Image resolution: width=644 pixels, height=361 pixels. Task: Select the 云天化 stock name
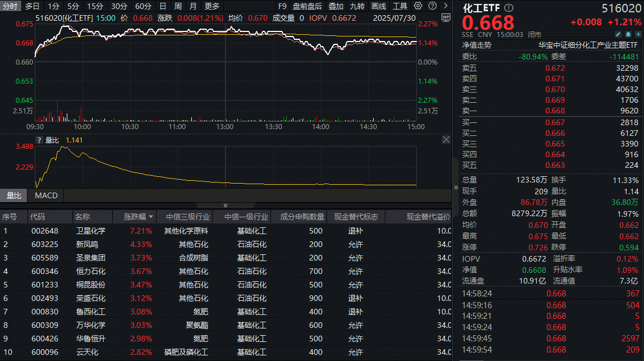pyautogui.click(x=87, y=353)
